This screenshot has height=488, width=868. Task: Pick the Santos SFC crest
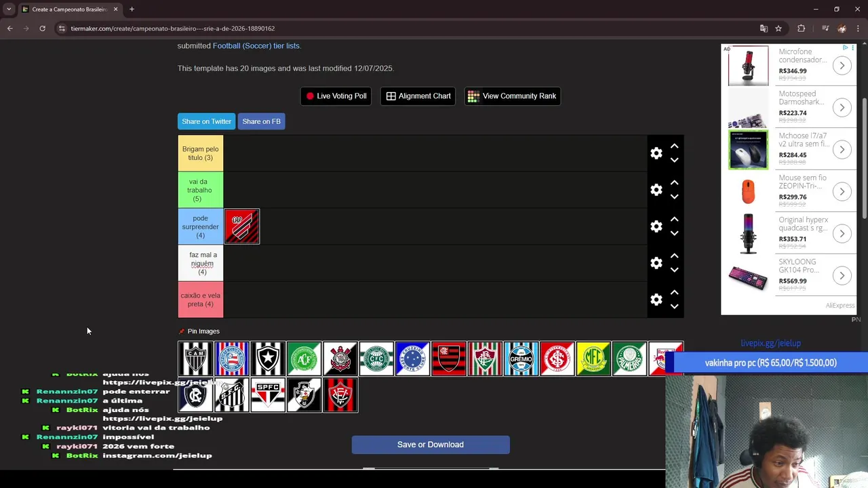[x=231, y=395]
